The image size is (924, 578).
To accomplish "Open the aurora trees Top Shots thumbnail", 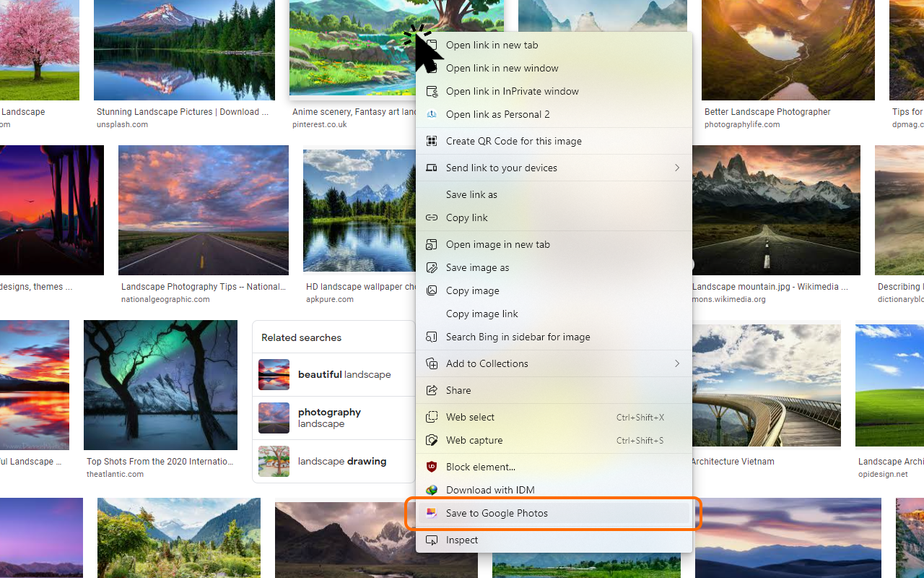I will coord(160,385).
